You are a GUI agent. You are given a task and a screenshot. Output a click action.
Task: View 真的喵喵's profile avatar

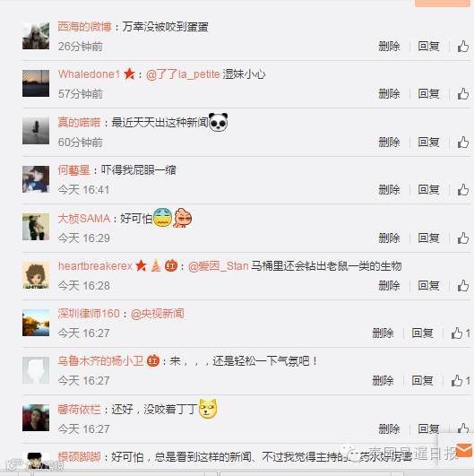coord(36,131)
